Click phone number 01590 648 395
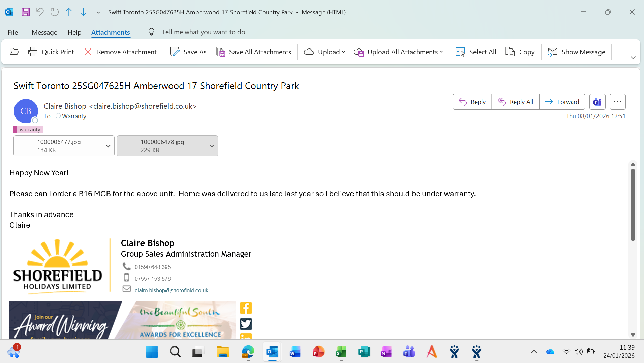644x363 pixels. [x=153, y=267]
